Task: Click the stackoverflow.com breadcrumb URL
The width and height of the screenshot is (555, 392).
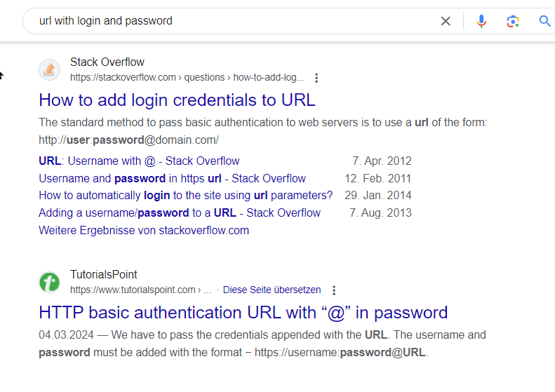Action: (186, 77)
